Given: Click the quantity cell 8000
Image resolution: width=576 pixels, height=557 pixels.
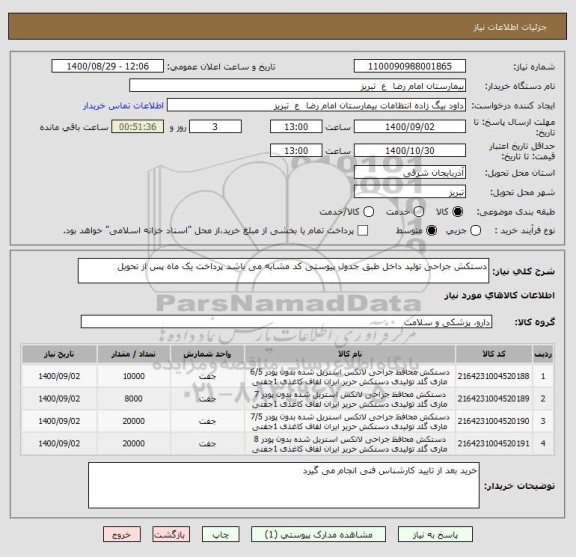Looking at the screenshot, I should 133,399.
